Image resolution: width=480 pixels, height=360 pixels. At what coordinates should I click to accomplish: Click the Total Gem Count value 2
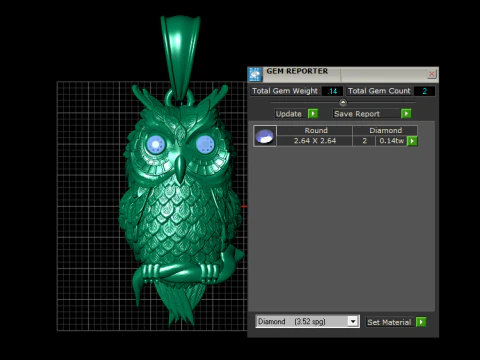(x=424, y=91)
